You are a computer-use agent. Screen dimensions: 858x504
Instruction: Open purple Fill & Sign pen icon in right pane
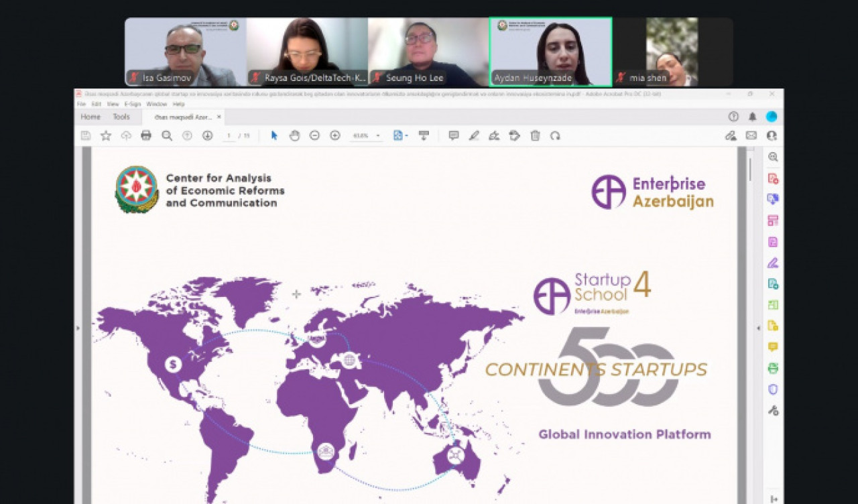point(773,263)
